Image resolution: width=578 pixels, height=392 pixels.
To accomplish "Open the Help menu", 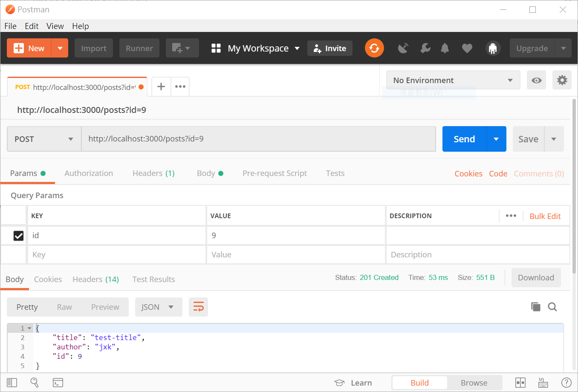I will (81, 26).
